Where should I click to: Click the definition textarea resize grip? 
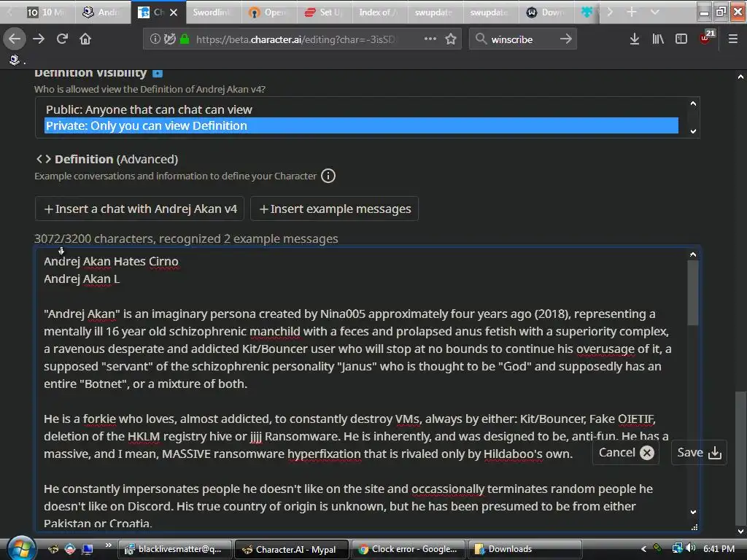coord(694,527)
